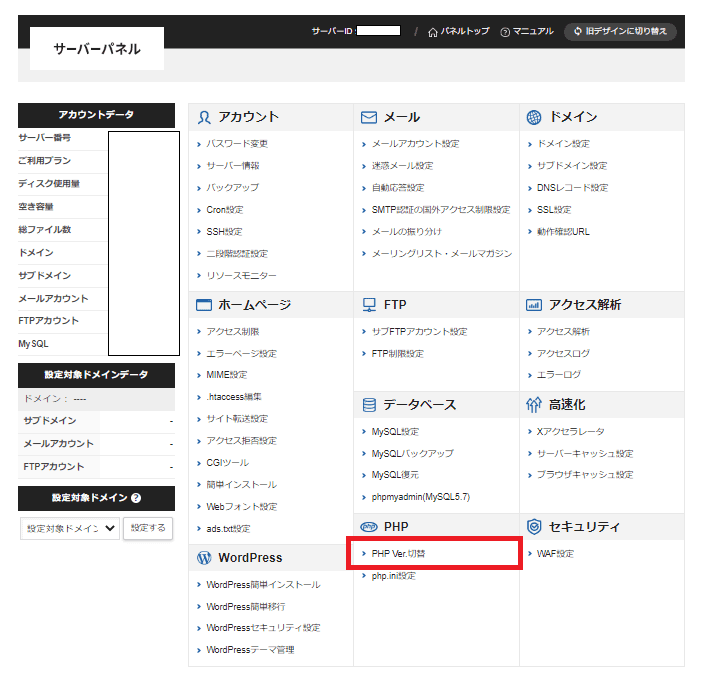
Task: Open CGIツール
Action: (x=227, y=463)
